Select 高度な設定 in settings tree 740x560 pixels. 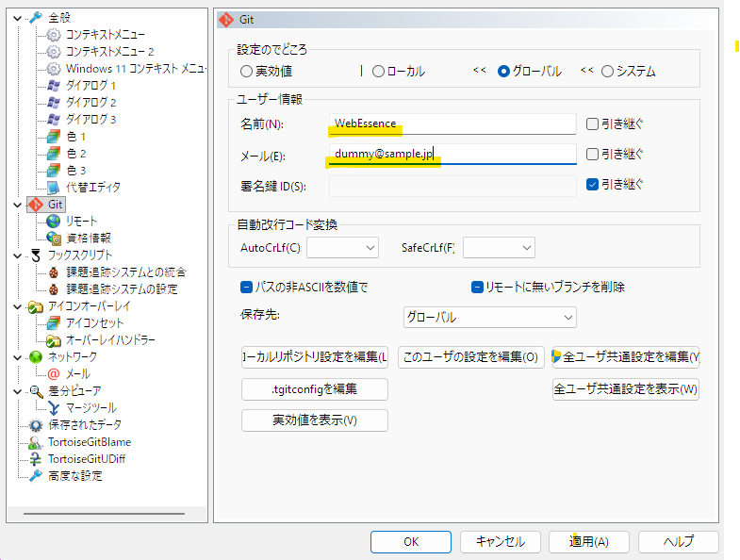(x=76, y=476)
